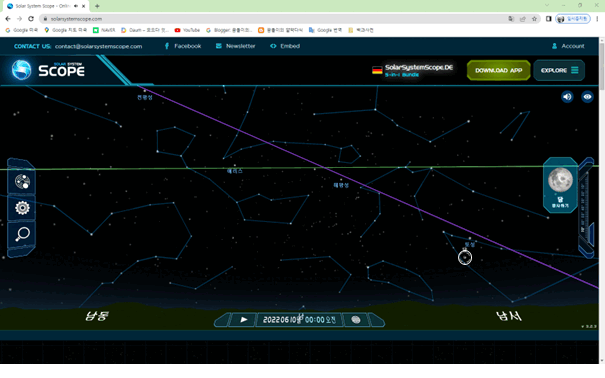Start time simulation with the play button

pos(243,319)
